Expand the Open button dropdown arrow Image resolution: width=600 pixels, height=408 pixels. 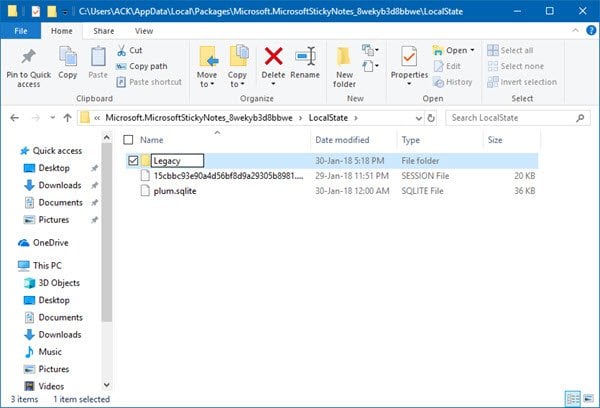[x=472, y=50]
